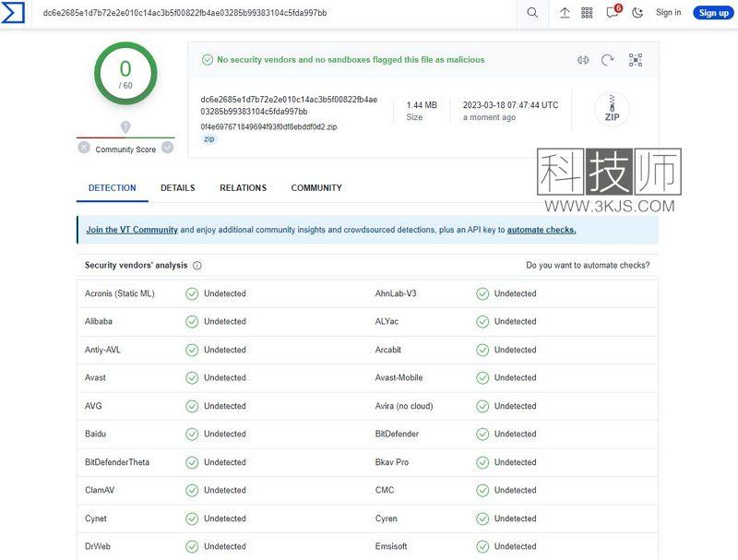738x560 pixels.
Task: Click the Bkav Pro check icon
Action: click(482, 462)
